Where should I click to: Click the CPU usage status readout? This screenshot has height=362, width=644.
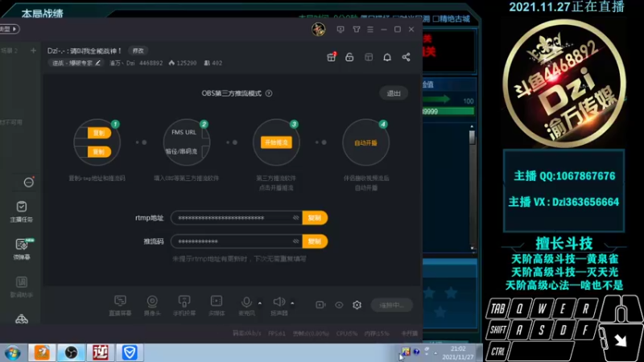click(347, 333)
